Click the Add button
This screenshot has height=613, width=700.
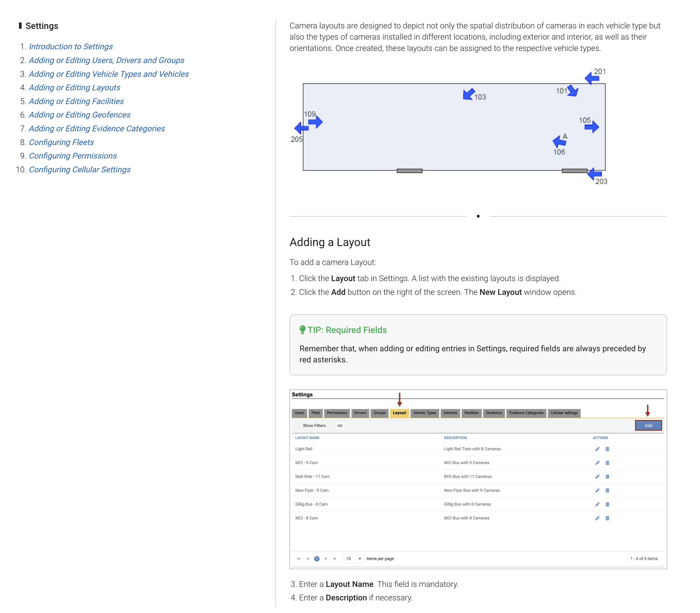tap(648, 426)
